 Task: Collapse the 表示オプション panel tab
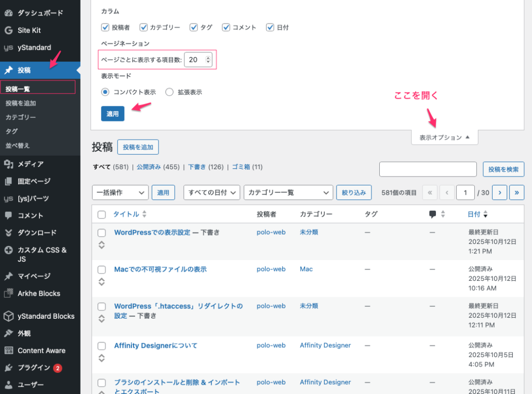pyautogui.click(x=444, y=138)
